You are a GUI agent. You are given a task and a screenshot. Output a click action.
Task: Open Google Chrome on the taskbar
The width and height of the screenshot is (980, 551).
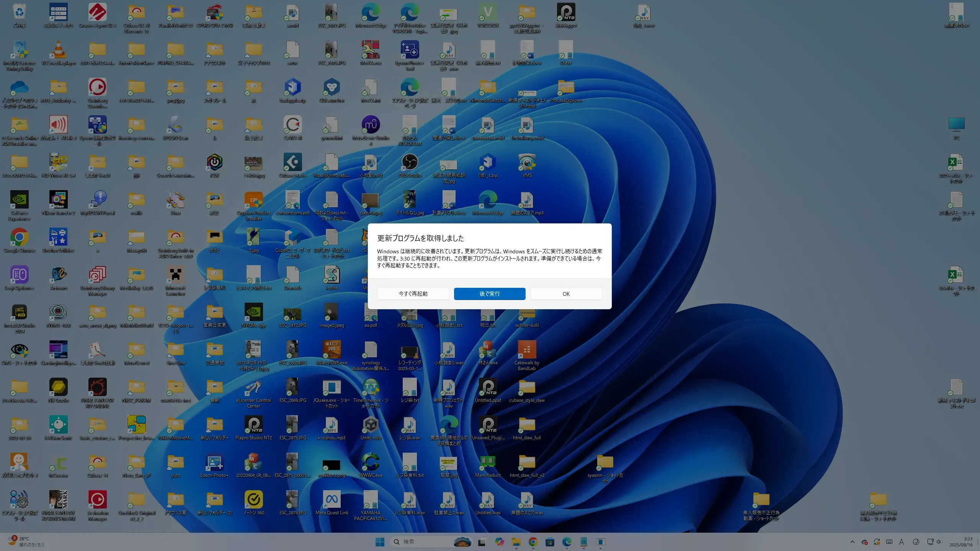[533, 542]
